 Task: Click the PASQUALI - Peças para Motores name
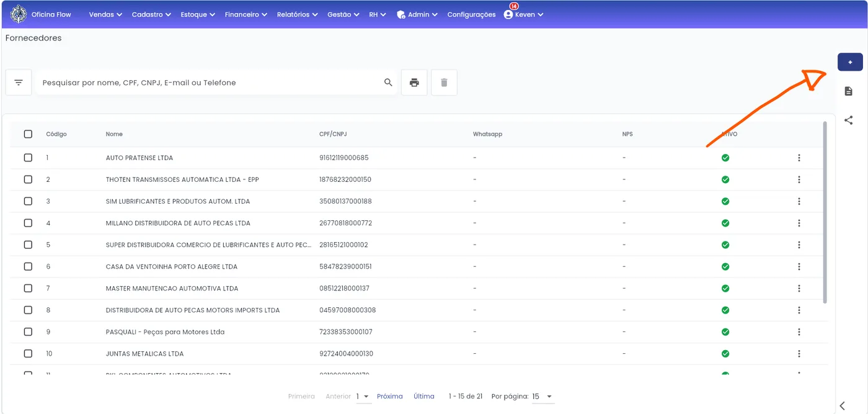click(x=165, y=332)
